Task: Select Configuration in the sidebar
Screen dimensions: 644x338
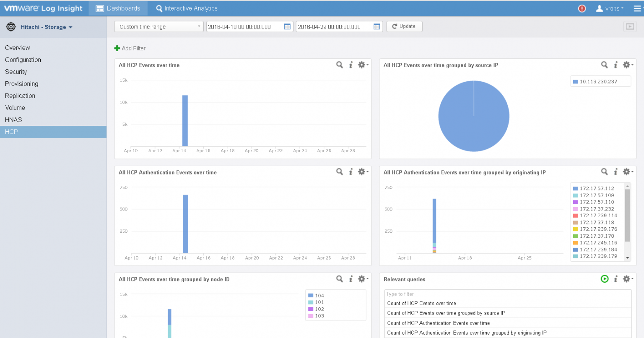Action: (53, 60)
